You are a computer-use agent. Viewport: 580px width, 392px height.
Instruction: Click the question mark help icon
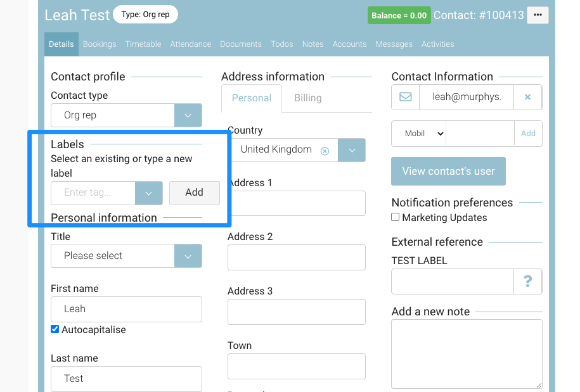[527, 282]
